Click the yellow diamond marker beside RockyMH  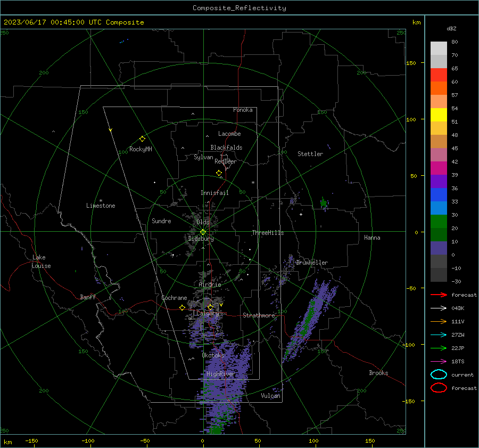pos(142,139)
